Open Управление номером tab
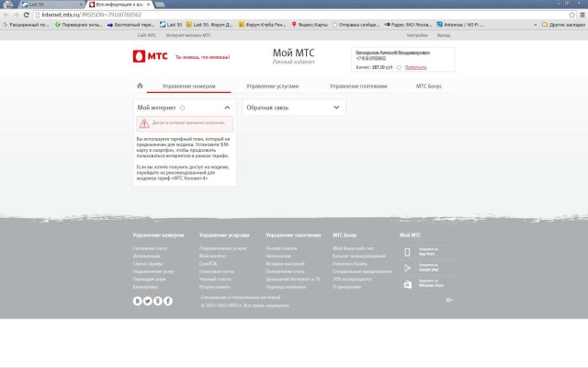 (x=188, y=86)
